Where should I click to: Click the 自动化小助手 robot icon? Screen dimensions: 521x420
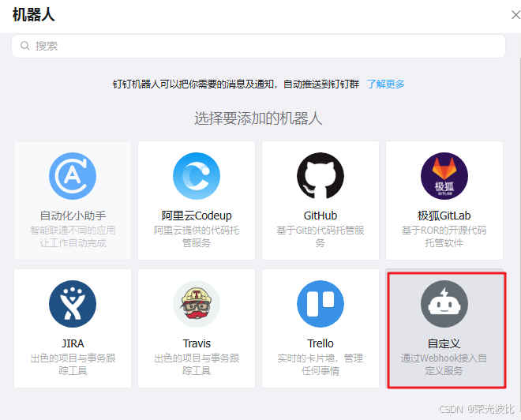pos(73,176)
